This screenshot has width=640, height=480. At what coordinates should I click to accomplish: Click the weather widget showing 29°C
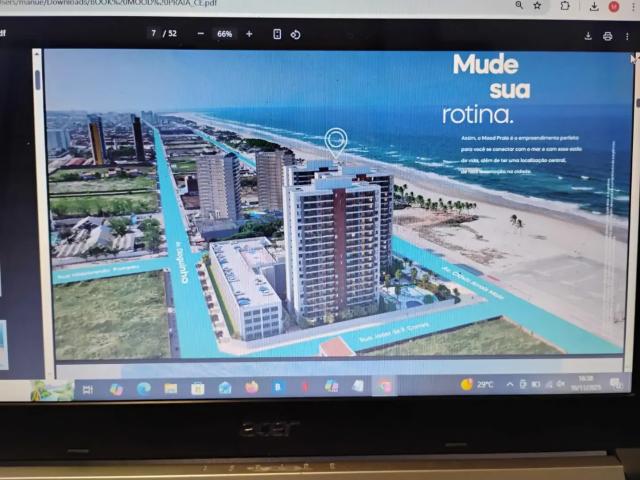click(x=478, y=384)
